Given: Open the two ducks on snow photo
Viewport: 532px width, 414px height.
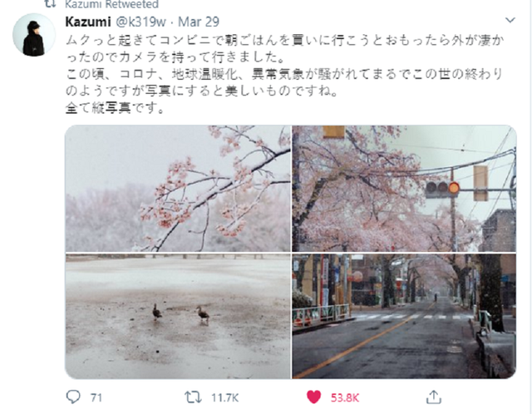Looking at the screenshot, I should click(178, 316).
